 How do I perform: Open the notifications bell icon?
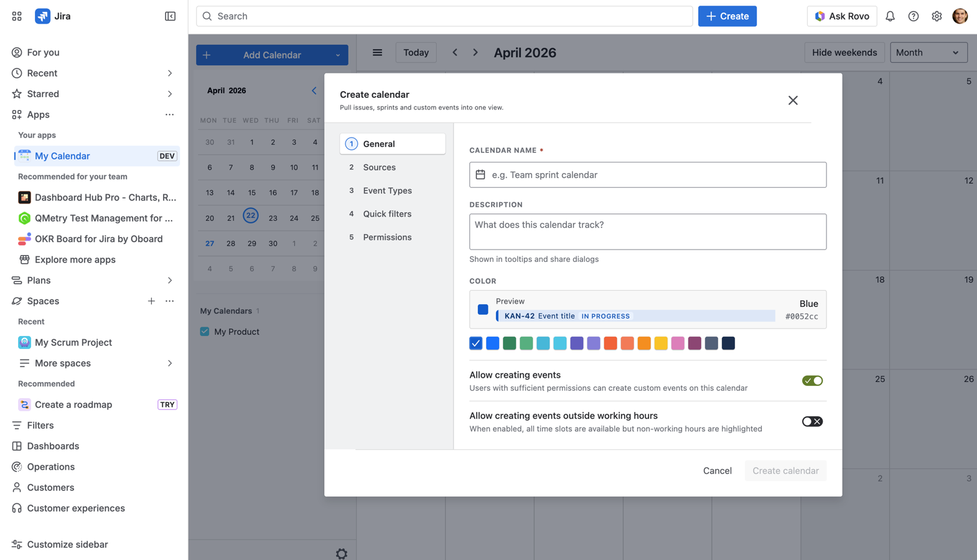[x=890, y=16]
